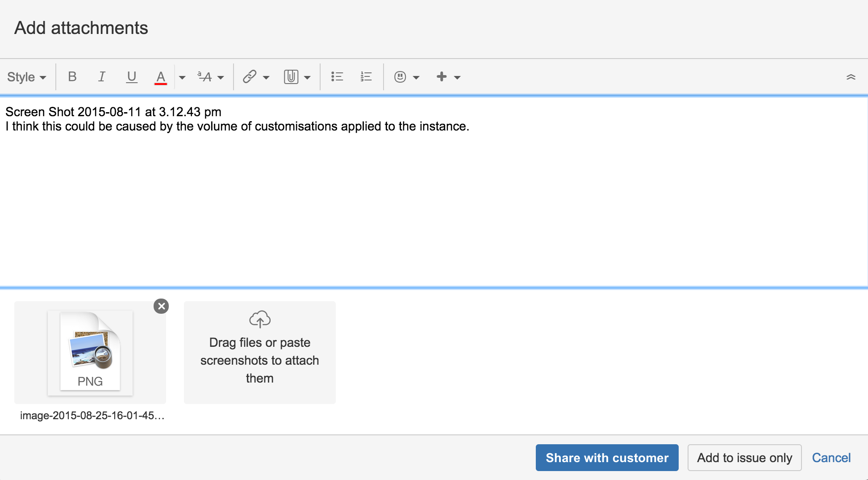Expand the insert more dropdown arrow
This screenshot has height=480, width=868.
point(457,77)
